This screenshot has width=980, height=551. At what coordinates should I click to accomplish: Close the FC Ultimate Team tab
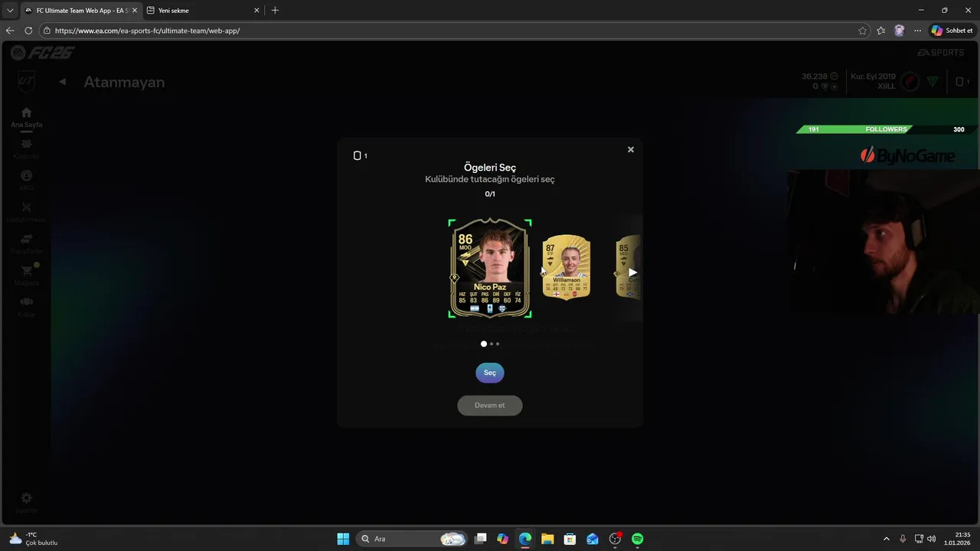(x=134, y=11)
